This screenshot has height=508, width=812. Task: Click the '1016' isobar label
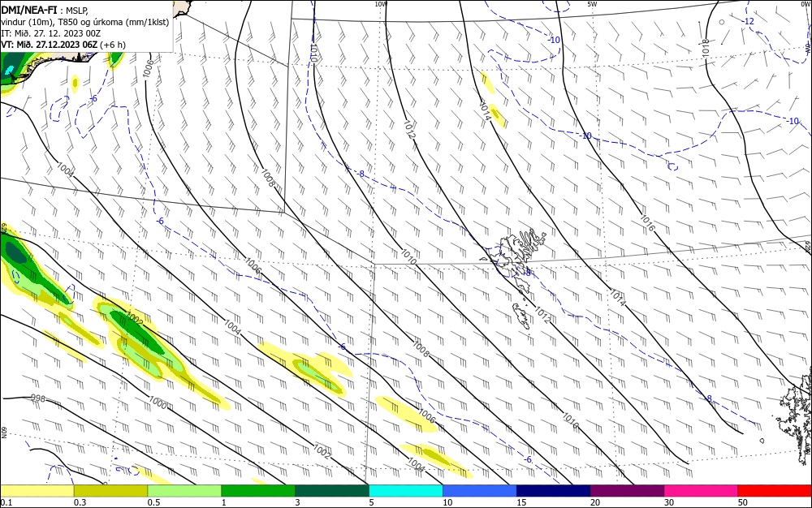point(647,223)
